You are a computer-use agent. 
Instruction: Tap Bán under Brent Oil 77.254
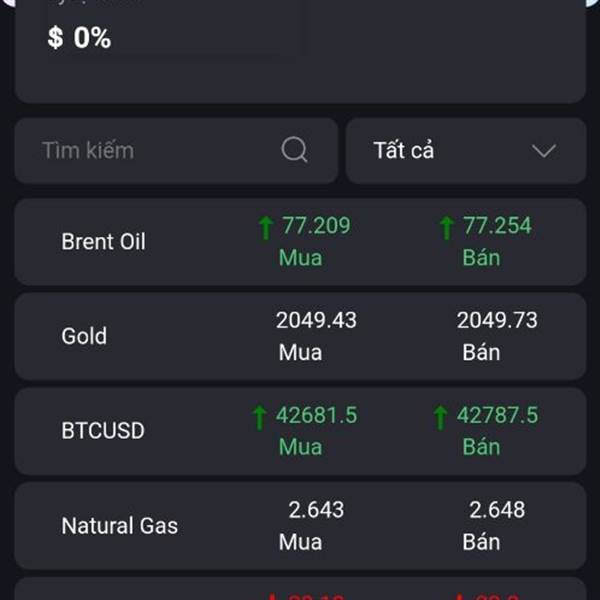(x=481, y=258)
